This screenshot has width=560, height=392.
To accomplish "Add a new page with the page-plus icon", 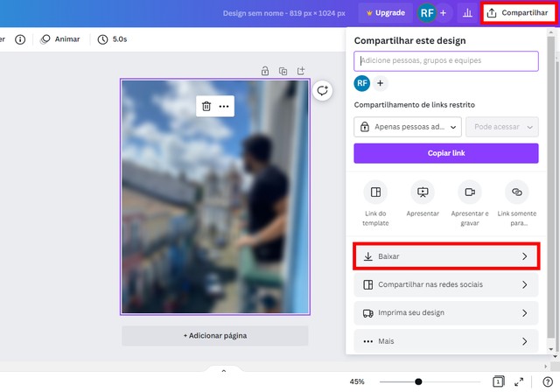I will point(301,71).
